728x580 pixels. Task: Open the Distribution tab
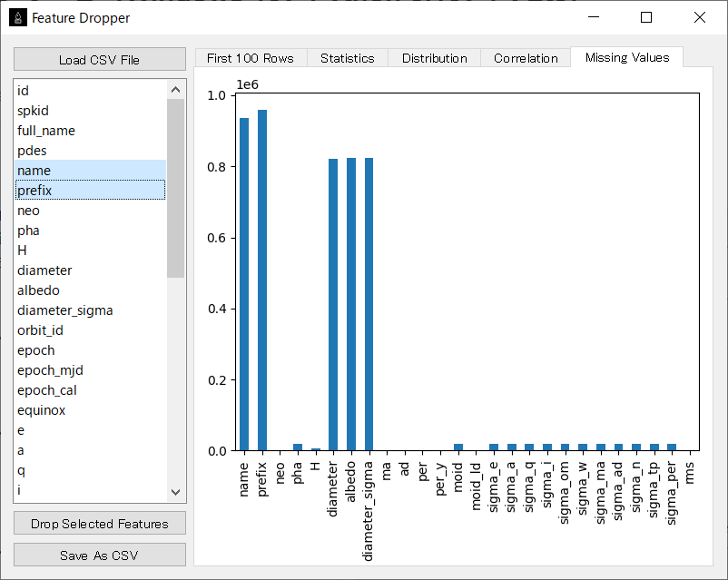pyautogui.click(x=435, y=58)
